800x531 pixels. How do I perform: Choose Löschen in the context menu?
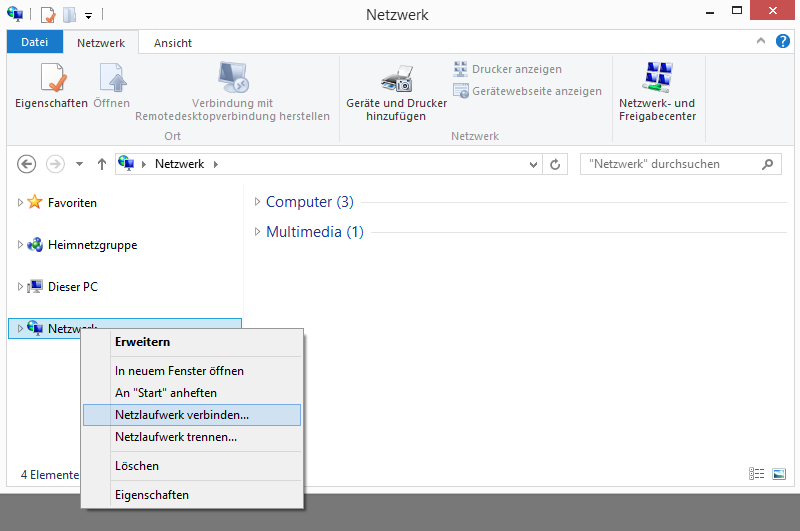click(192, 466)
